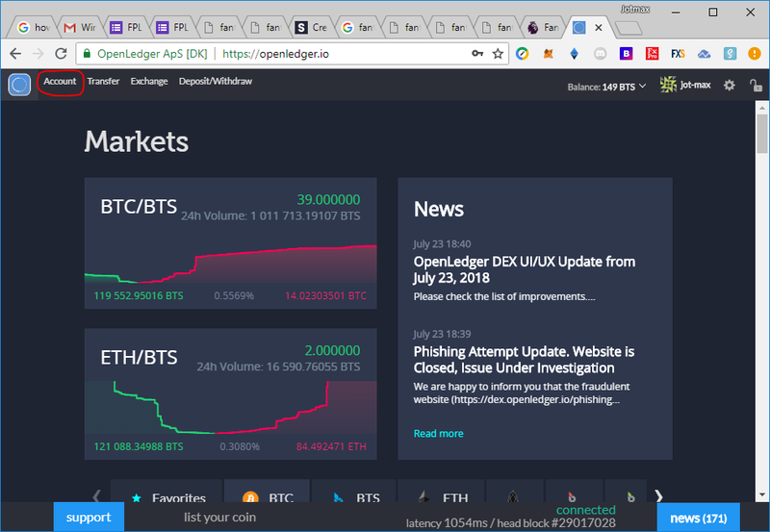Screen dimensions: 770x532
Task: Bookmark this page with the star
Action: (x=498, y=54)
